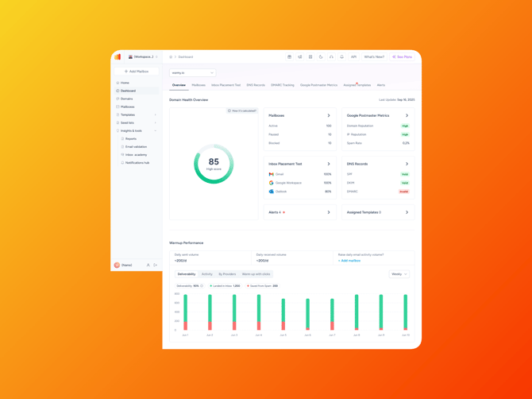Click the Home icon in sidebar
The height and width of the screenshot is (399, 532).
pos(118,83)
